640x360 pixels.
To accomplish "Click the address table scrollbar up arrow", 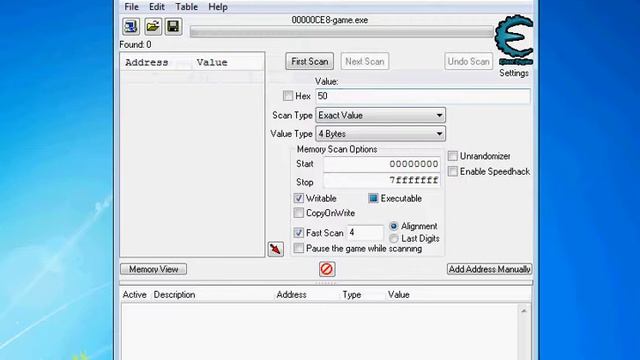I will [524, 311].
